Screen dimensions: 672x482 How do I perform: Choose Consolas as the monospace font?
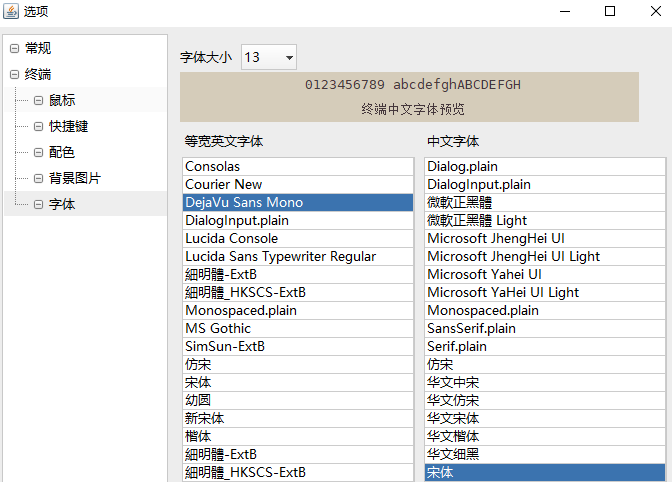[298, 166]
